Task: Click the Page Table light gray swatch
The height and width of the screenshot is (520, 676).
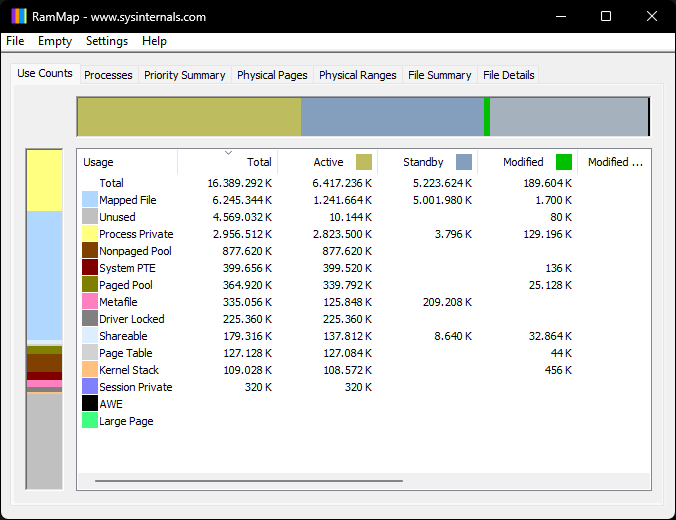Action: (x=90, y=353)
